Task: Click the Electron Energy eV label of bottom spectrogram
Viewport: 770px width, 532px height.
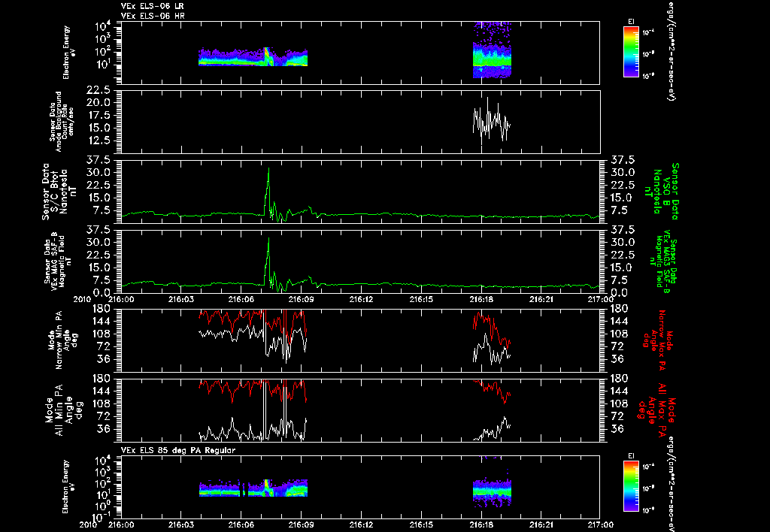Action: (x=67, y=487)
